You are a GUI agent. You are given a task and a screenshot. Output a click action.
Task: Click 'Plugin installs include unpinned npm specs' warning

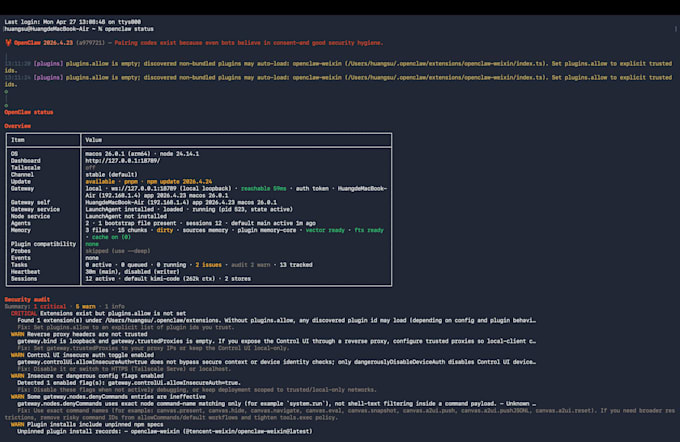coord(95,424)
